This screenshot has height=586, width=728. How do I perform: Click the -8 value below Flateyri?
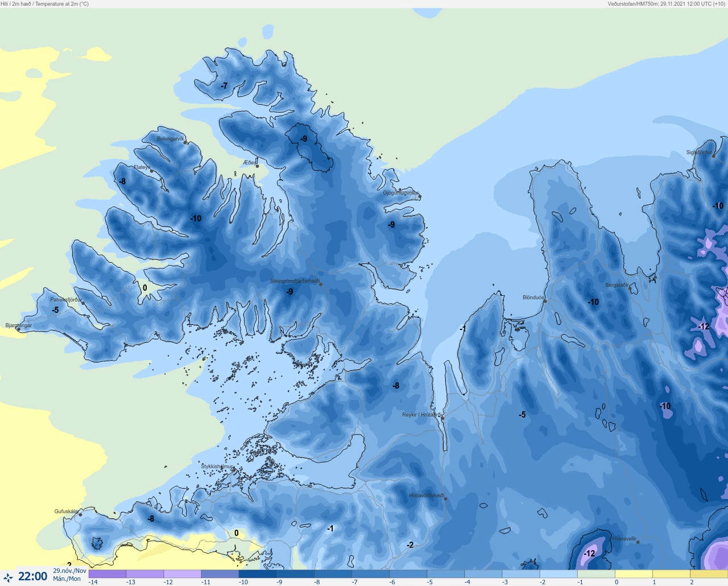click(x=122, y=181)
